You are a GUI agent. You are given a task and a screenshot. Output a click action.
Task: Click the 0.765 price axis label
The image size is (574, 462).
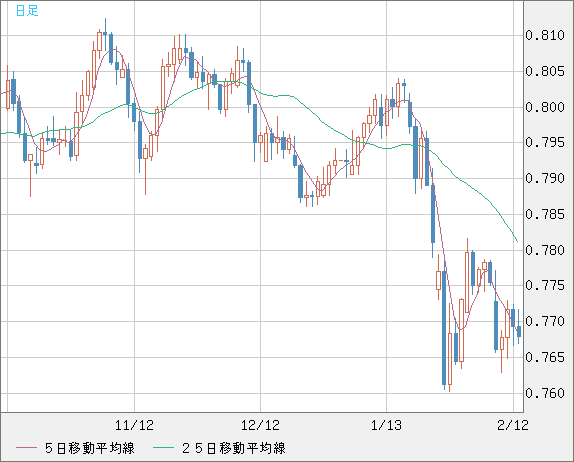[x=545, y=357]
